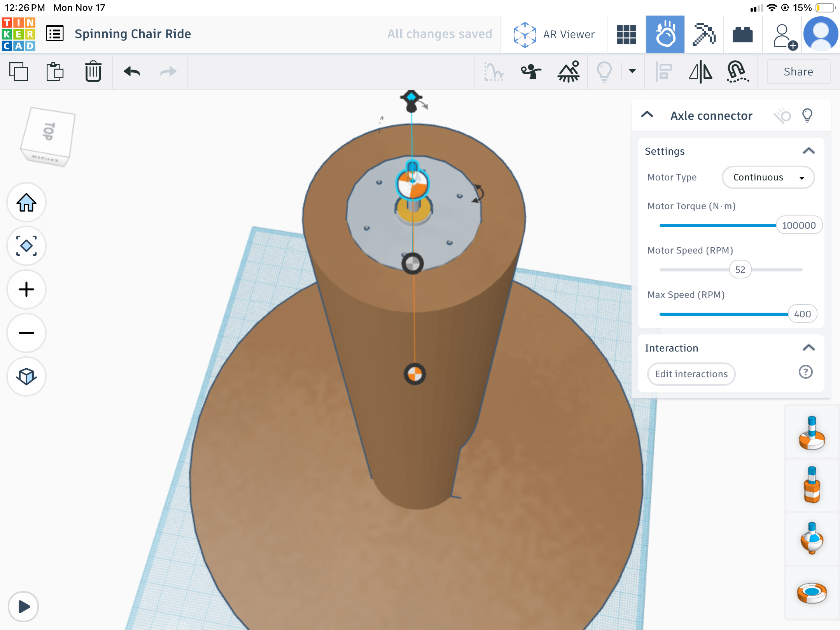The width and height of the screenshot is (840, 630).
Task: Open the Motor Type Continuous dropdown
Action: tap(768, 177)
